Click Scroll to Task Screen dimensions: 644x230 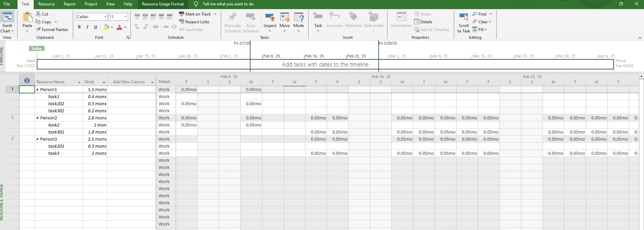pyautogui.click(x=464, y=22)
